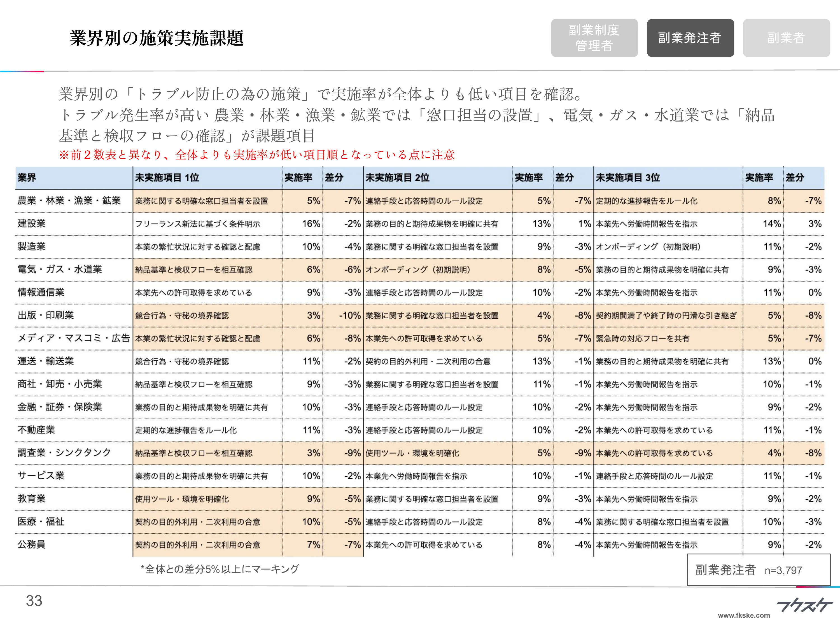Click the red note starting with ※前２数表と異なり
Image resolution: width=840 pixels, height=630 pixels.
point(257,155)
